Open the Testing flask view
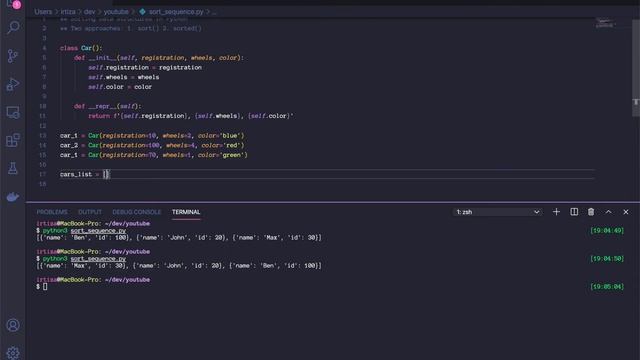 click(x=13, y=168)
